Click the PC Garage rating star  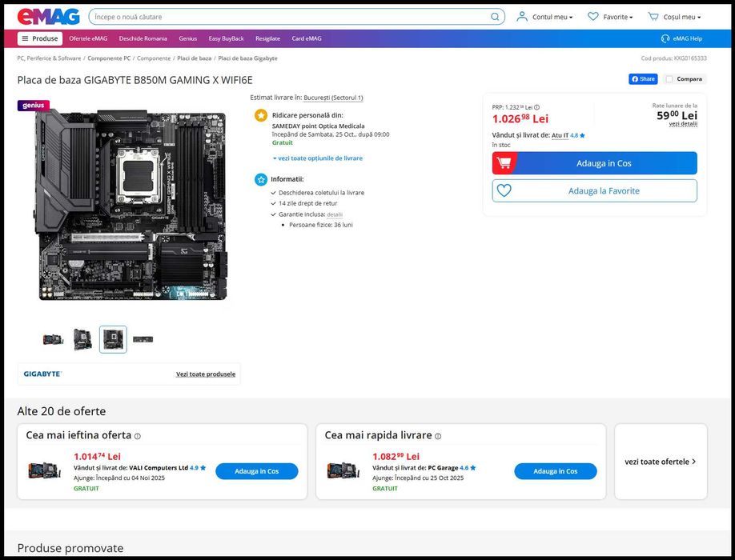pos(473,468)
